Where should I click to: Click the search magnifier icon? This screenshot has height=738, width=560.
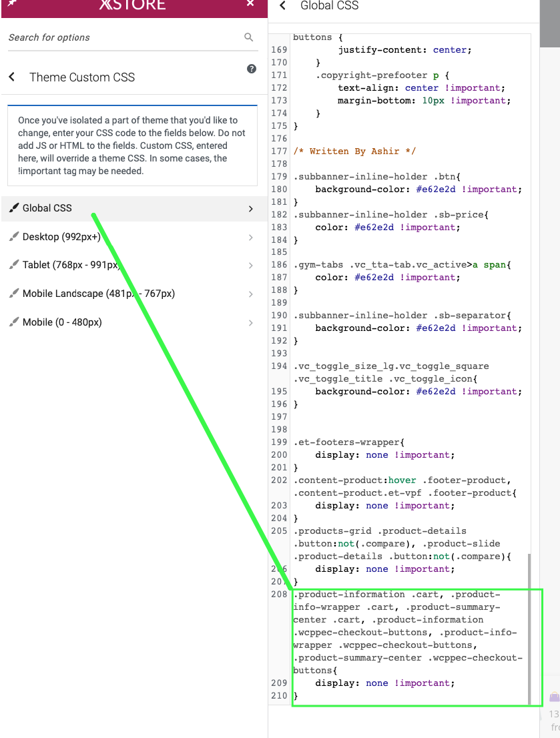tap(249, 37)
